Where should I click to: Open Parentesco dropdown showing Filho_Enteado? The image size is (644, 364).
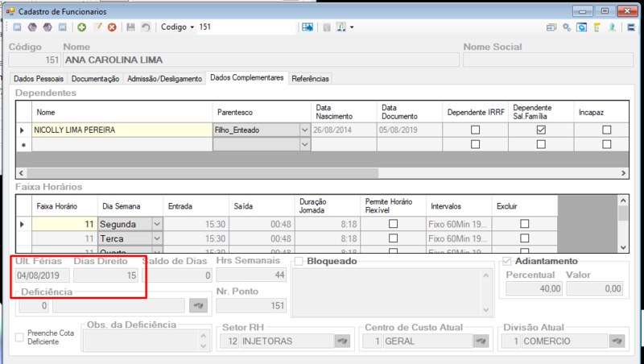pos(305,130)
